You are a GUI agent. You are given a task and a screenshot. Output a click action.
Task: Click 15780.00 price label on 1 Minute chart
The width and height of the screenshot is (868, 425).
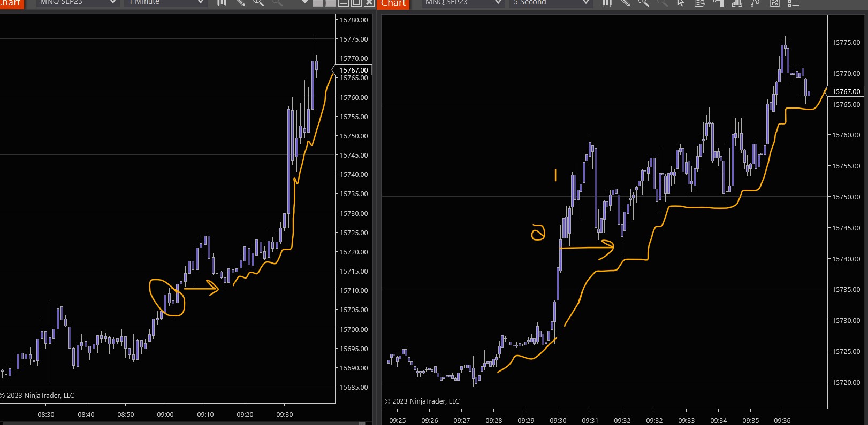pos(354,20)
